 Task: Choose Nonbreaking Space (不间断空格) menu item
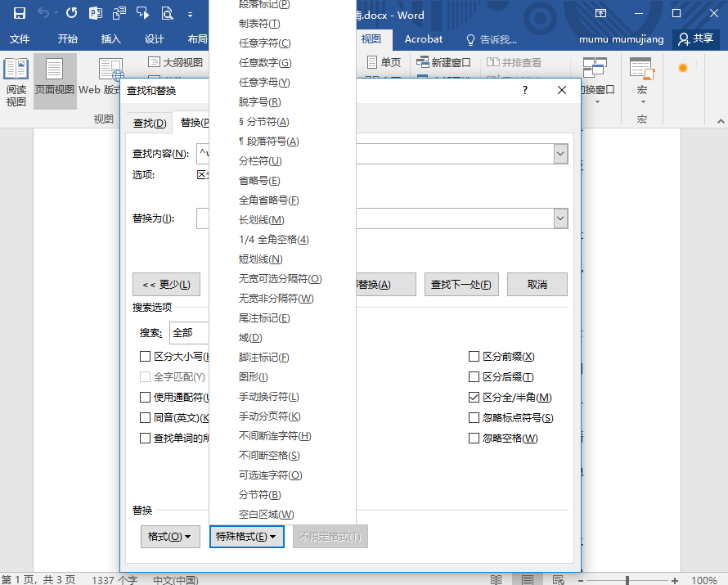[x=282, y=456]
